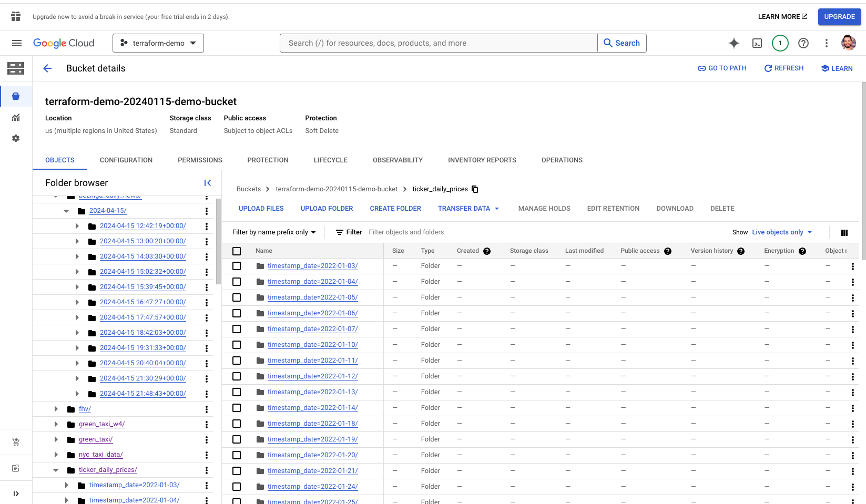Open the Encryption column help icon
Image resolution: width=866 pixels, height=504 pixels.
802,251
